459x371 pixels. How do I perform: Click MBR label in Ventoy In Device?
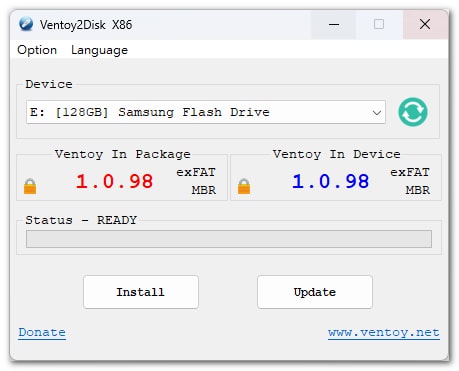[418, 190]
